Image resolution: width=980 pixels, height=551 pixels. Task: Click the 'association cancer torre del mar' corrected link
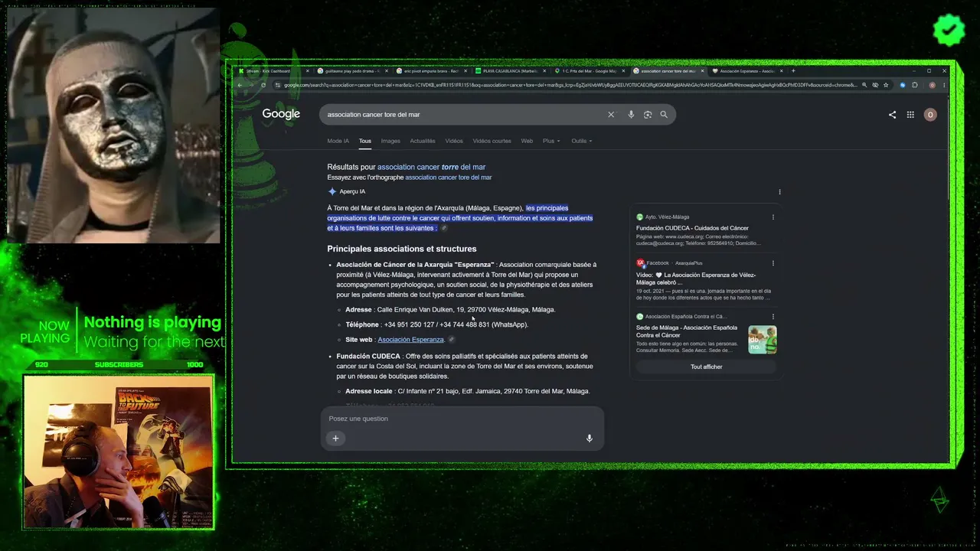[431, 167]
